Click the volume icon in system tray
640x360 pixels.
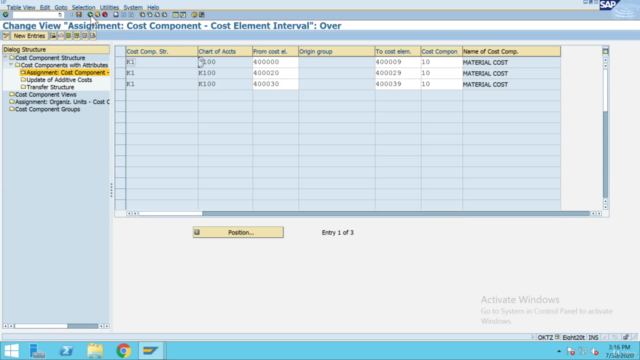click(x=595, y=351)
